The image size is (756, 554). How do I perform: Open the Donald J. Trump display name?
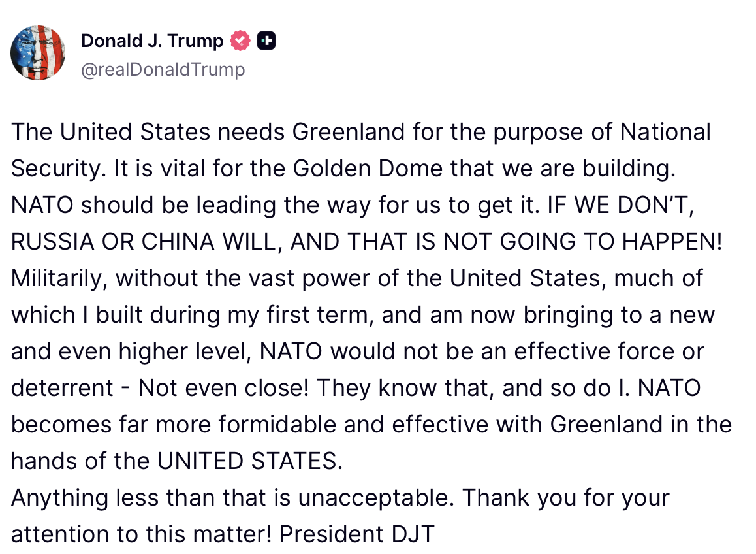(152, 41)
